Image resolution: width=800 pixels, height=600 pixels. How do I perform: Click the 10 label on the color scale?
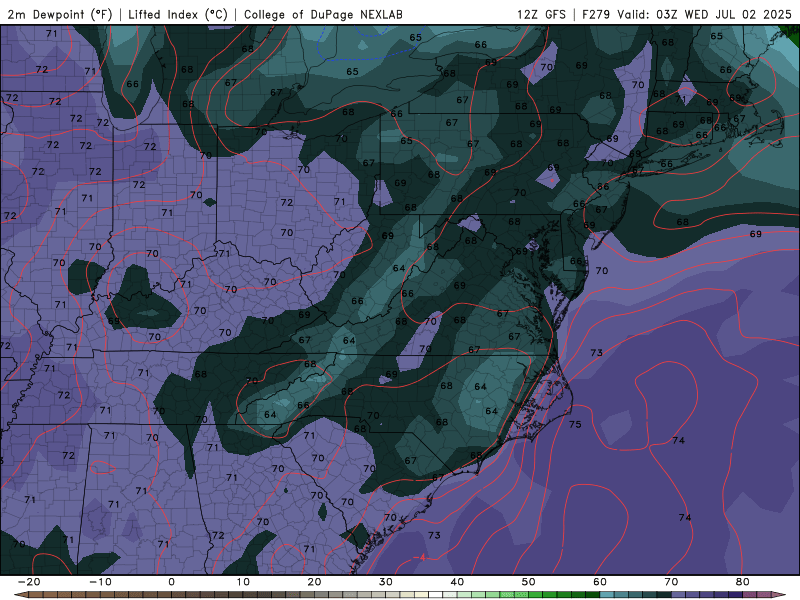tap(243, 582)
